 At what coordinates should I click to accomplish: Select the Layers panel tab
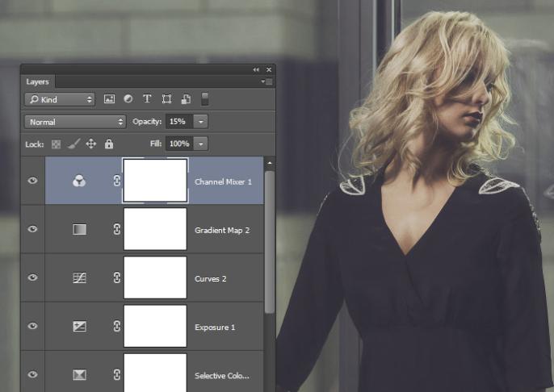click(38, 81)
